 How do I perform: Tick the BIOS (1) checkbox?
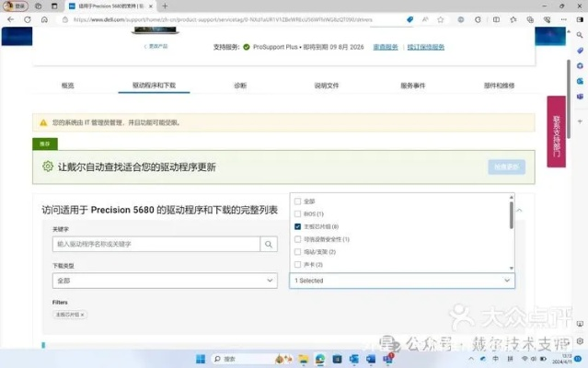coord(297,213)
